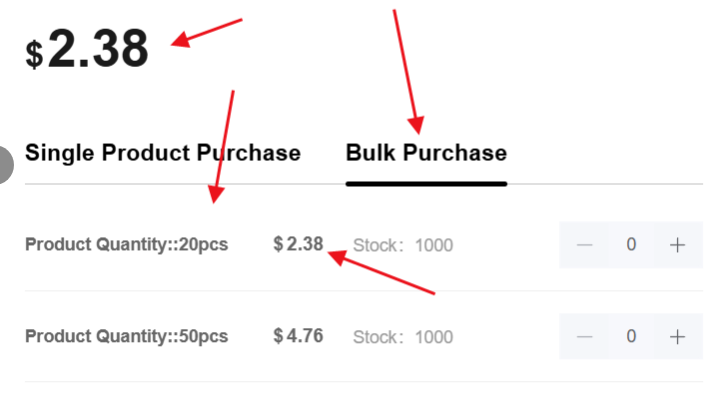Click red arrow pointing at Bulk Purchase

pos(406,72)
